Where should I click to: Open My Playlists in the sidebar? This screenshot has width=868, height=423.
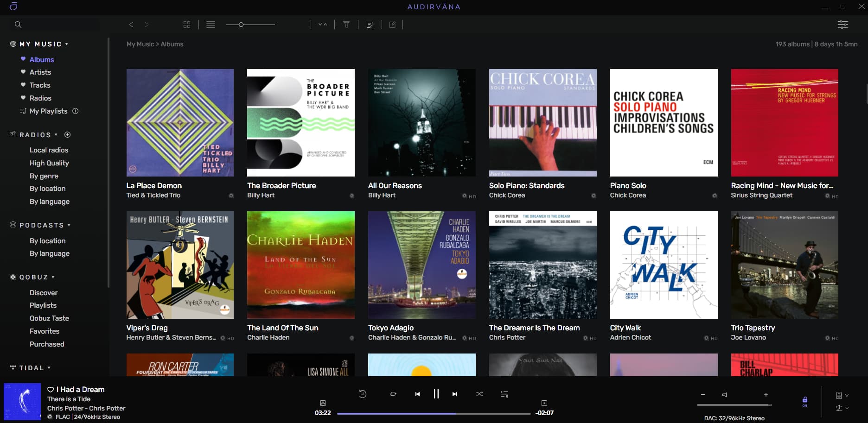pos(49,111)
